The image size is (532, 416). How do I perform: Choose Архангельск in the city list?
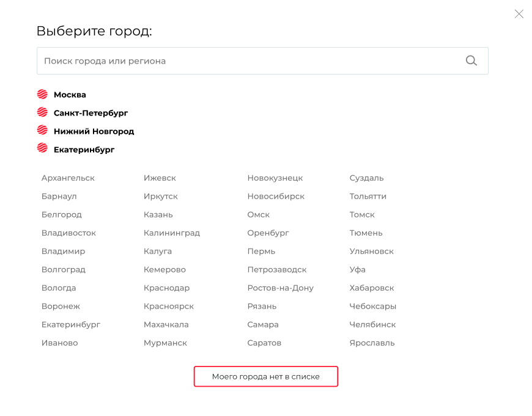68,178
